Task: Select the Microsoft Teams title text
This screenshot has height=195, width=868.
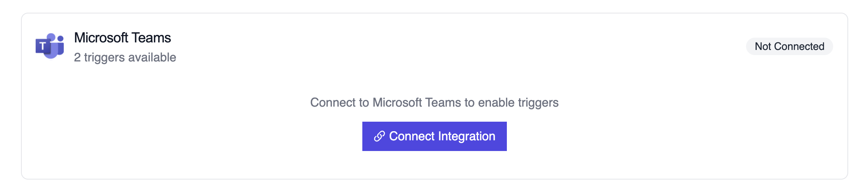Action: 122,38
